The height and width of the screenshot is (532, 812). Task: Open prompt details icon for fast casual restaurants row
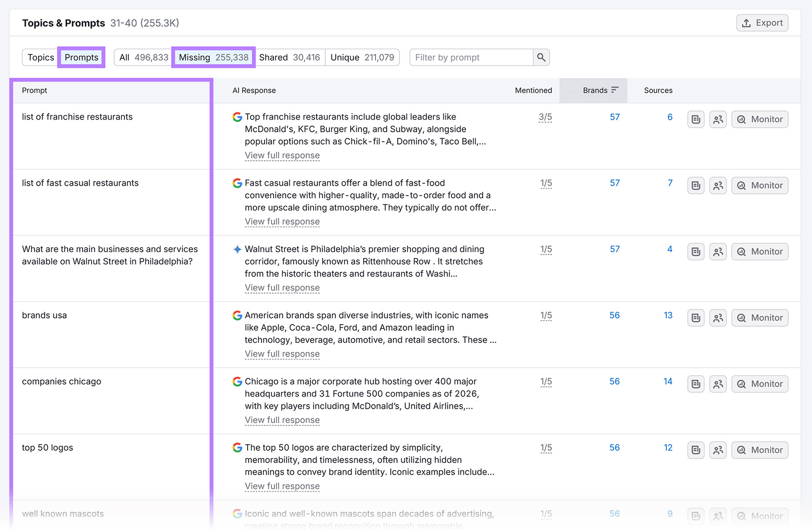(x=696, y=186)
